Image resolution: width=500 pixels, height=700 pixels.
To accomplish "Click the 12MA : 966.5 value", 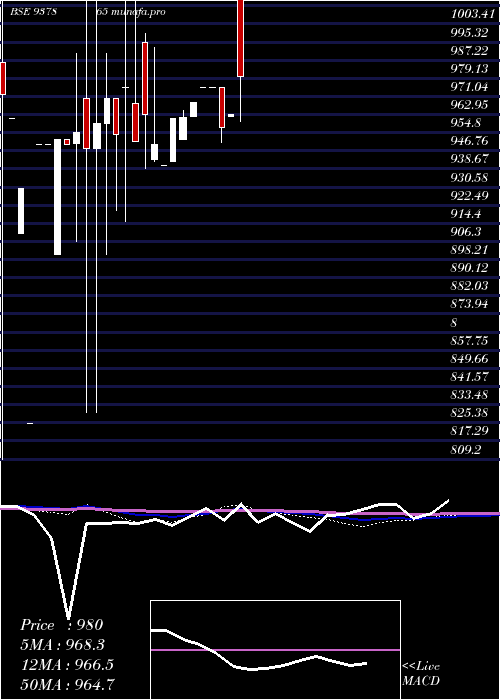I will click(x=67, y=665).
